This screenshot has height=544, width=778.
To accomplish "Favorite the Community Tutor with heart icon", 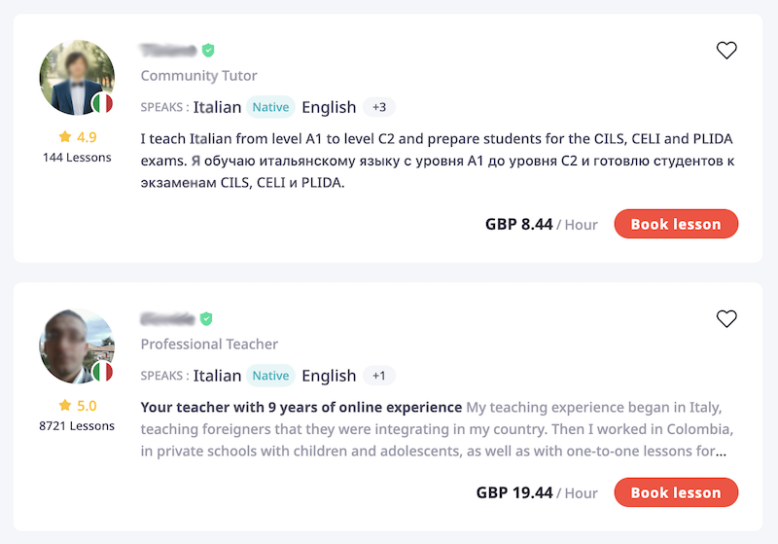I will click(726, 50).
